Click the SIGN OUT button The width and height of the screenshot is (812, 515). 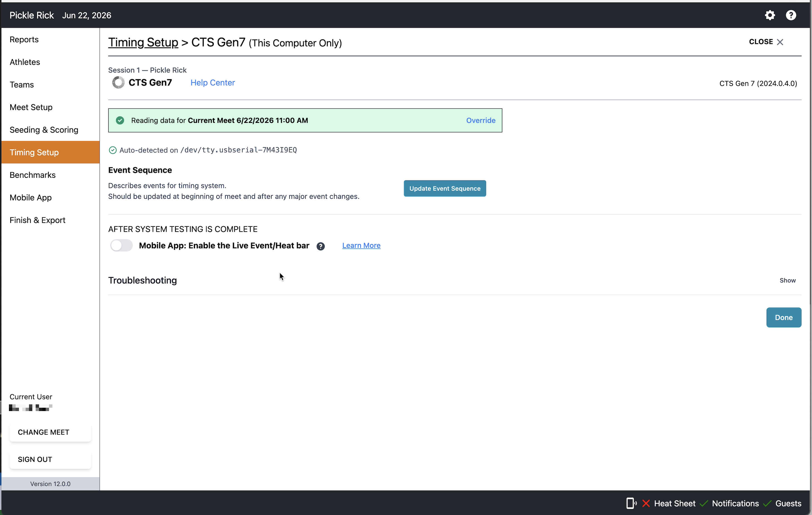pos(50,459)
